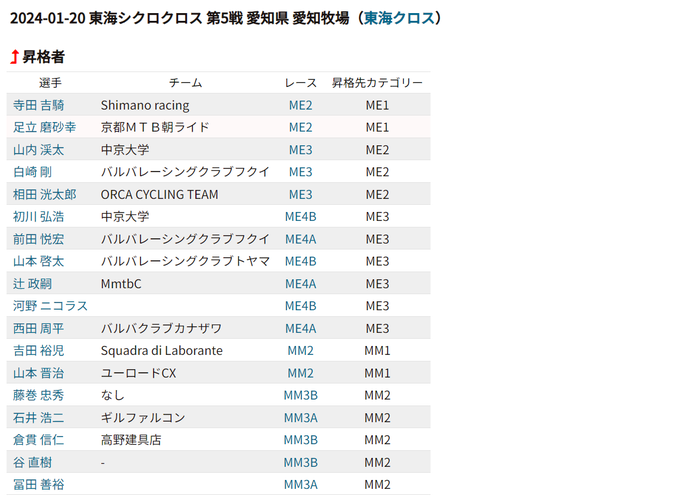Viewport: 686px width, 499px height.
Task: Open ME2 race link in 寺田 吉騎 row
Action: [x=301, y=105]
